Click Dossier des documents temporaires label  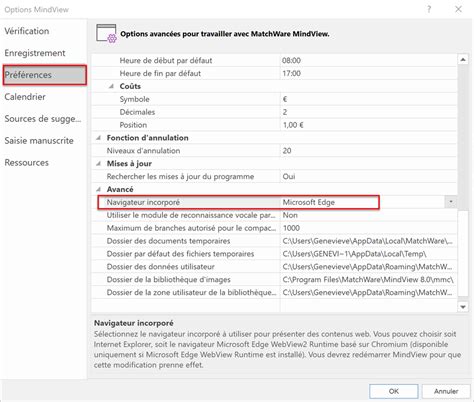pos(168,241)
